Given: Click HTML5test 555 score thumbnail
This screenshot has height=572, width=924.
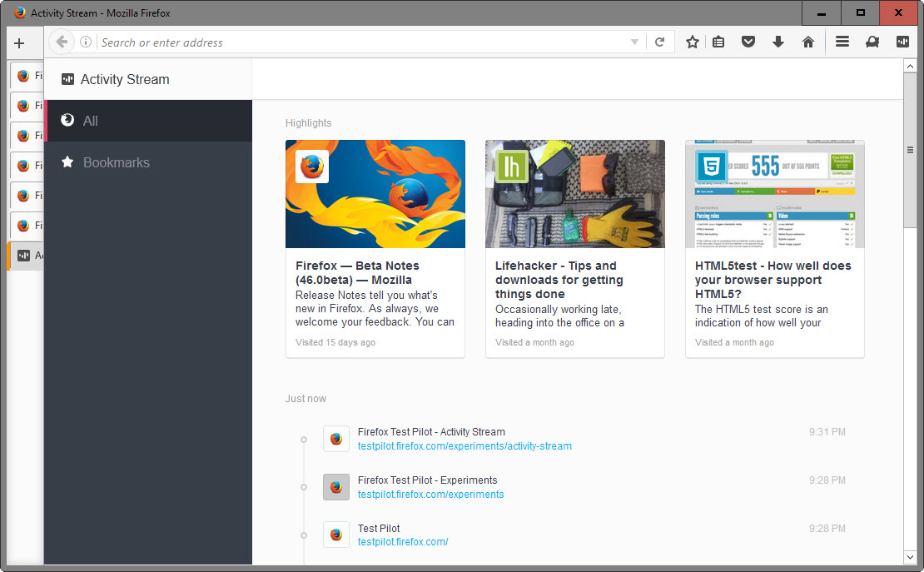Looking at the screenshot, I should [x=775, y=194].
